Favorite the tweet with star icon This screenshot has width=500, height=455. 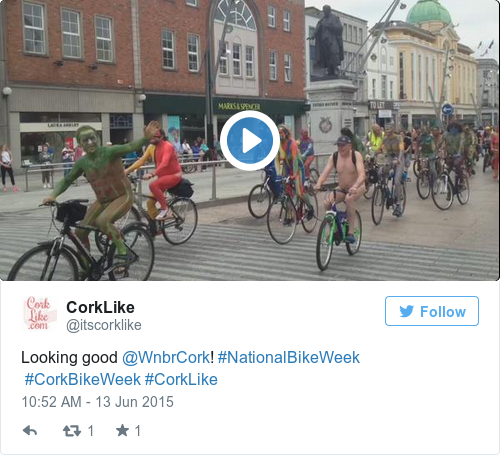point(122,430)
